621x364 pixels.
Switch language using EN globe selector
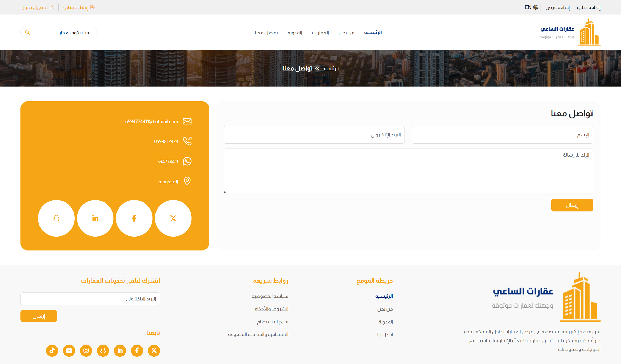pyautogui.click(x=531, y=7)
